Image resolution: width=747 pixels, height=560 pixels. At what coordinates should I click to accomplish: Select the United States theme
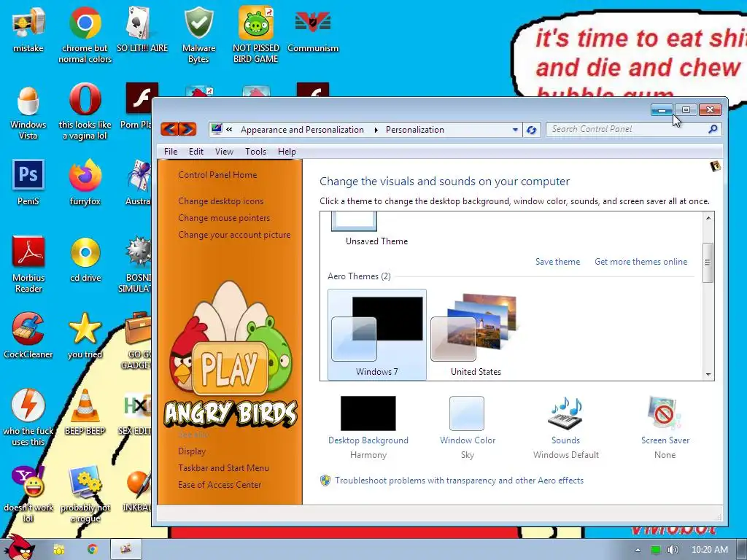(x=476, y=334)
